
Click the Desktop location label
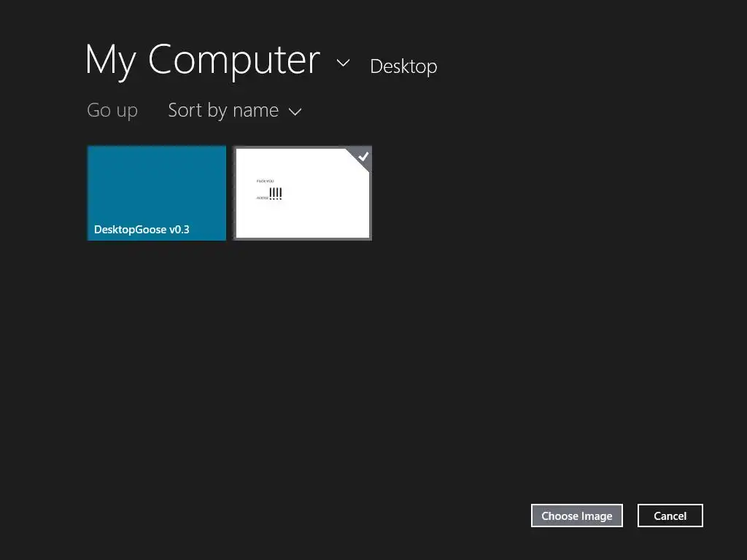tap(403, 66)
